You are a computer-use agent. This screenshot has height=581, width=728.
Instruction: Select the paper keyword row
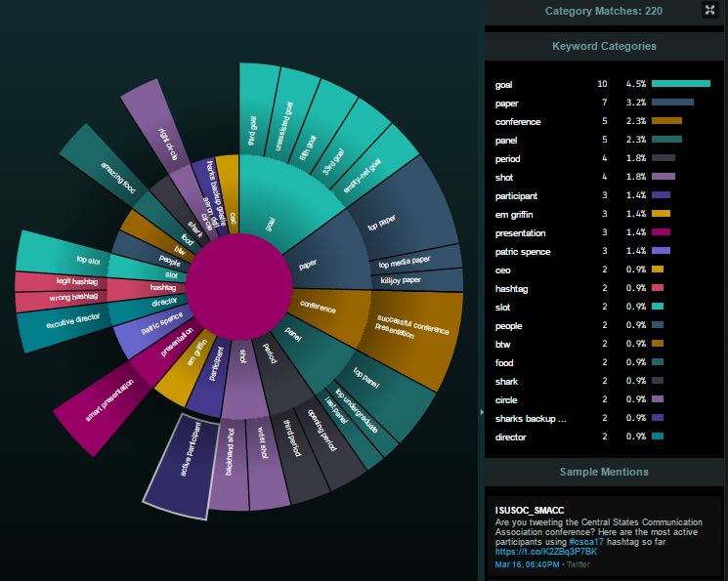[x=603, y=103]
